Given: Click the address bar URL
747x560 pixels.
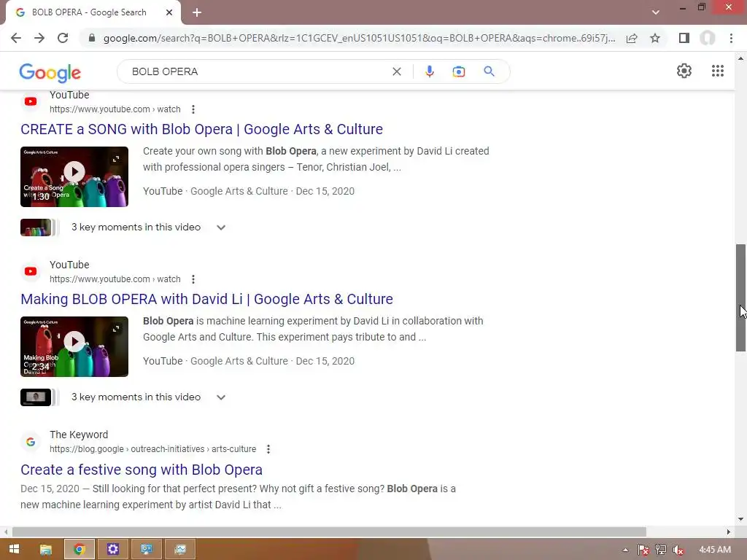Looking at the screenshot, I should [x=359, y=38].
